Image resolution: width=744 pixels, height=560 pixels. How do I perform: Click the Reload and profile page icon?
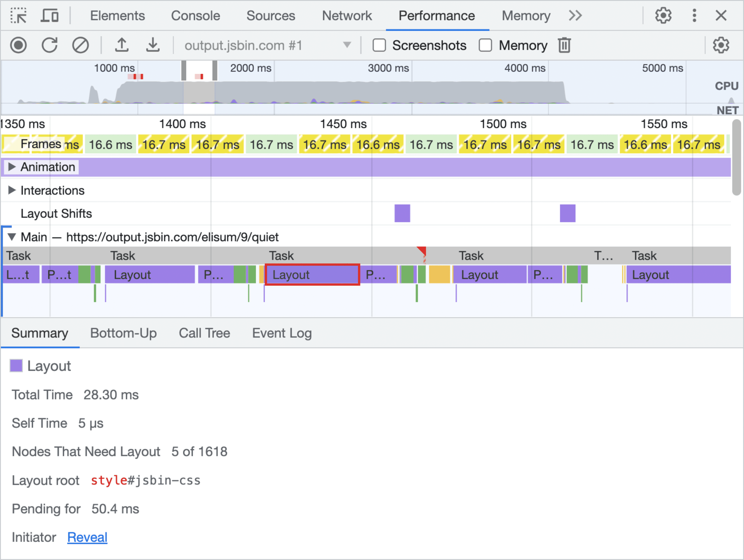(x=52, y=46)
